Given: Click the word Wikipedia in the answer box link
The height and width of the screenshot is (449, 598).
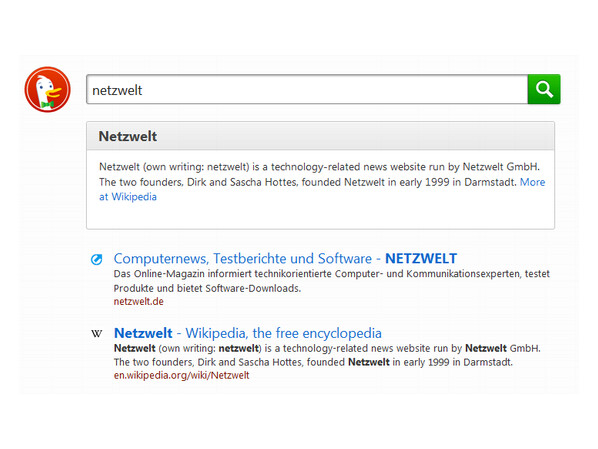Looking at the screenshot, I should click(134, 197).
